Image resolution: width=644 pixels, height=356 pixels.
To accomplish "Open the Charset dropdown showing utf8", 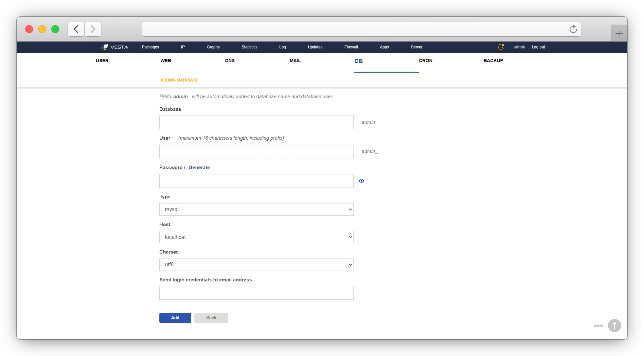I will tap(256, 265).
